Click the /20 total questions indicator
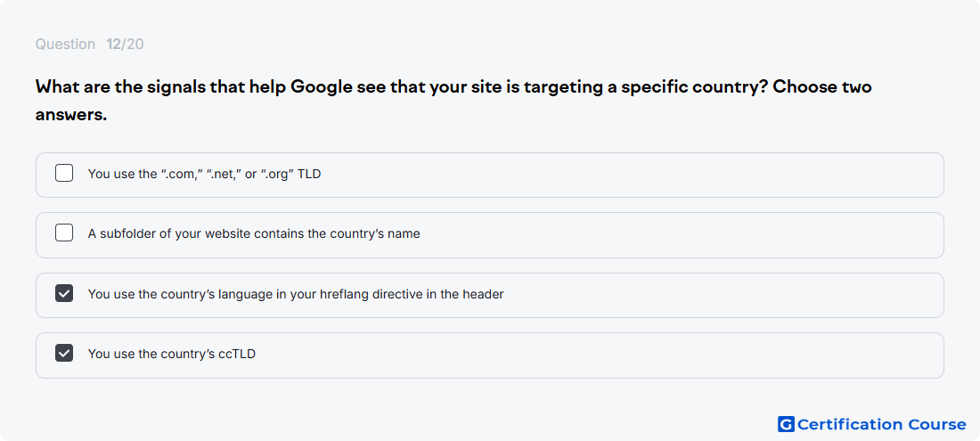The width and height of the screenshot is (980, 441). click(x=133, y=45)
